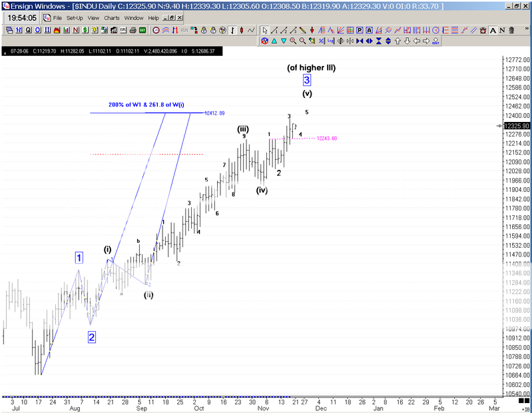
Task: Open the Help menu
Action: tap(153, 18)
